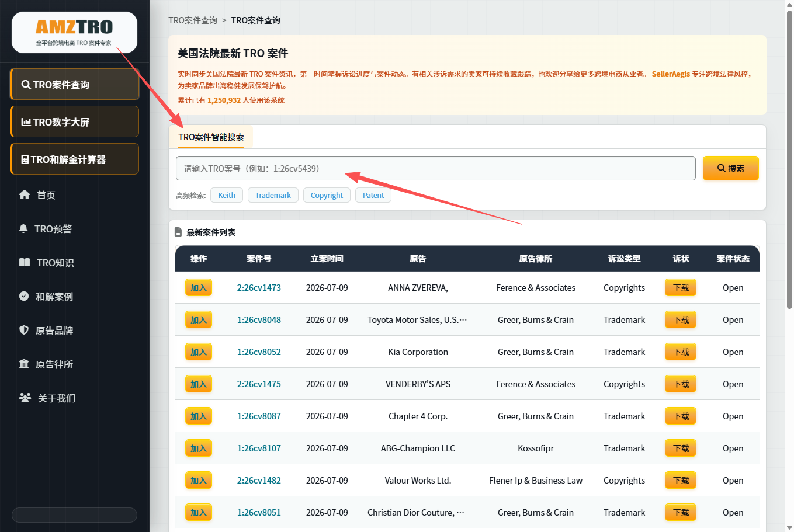Viewport: 794px width, 532px height.
Task: Focus the TRO case number search field
Action: pos(435,168)
